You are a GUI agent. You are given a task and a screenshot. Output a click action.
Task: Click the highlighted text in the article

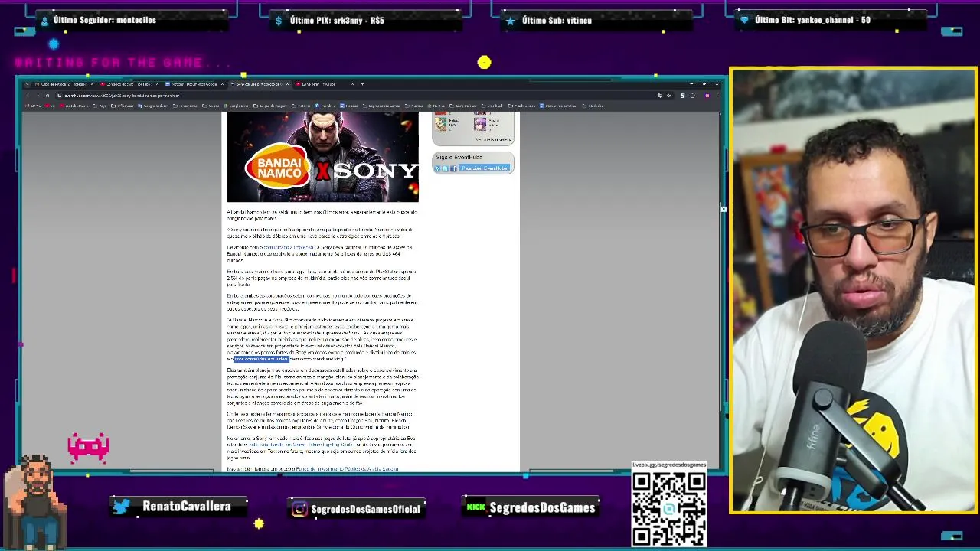click(x=261, y=359)
